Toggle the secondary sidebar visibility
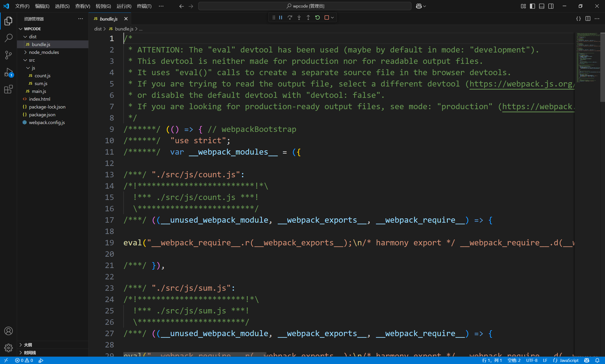The image size is (605, 364). (551, 6)
